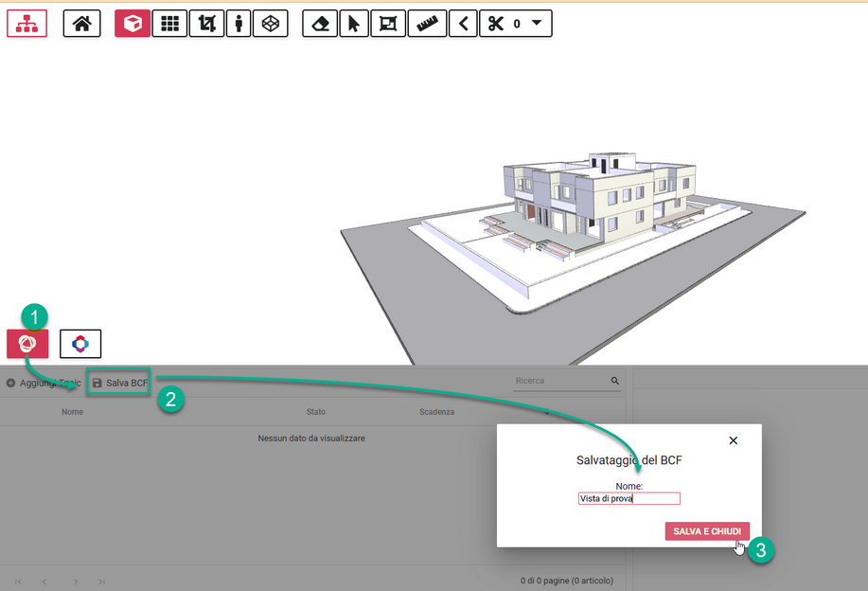Image resolution: width=868 pixels, height=591 pixels.
Task: Click Salva BCF in the toolbar
Action: pyautogui.click(x=119, y=383)
